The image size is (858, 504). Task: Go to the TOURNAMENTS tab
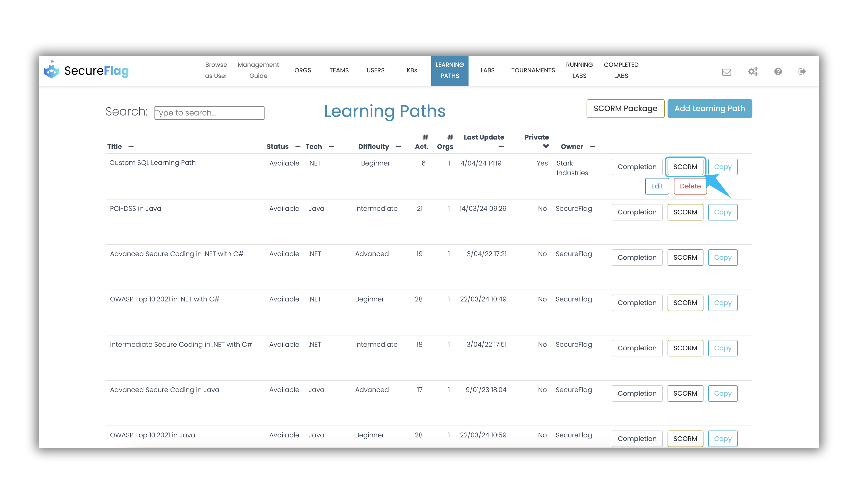point(533,70)
